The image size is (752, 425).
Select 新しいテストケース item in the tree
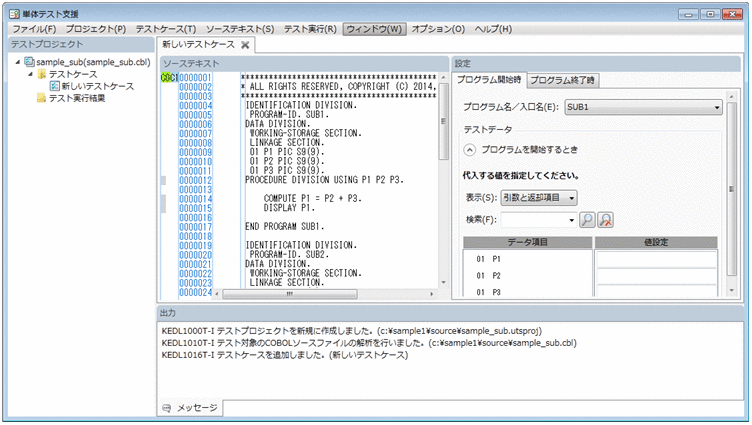pyautogui.click(x=97, y=86)
